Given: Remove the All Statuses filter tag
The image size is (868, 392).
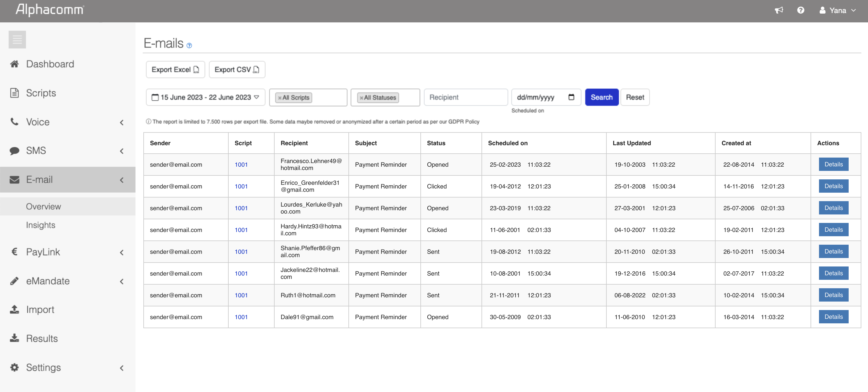Looking at the screenshot, I should (x=361, y=98).
